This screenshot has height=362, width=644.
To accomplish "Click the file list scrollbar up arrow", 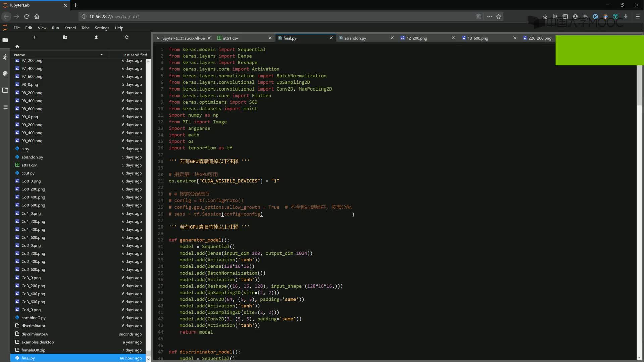I will [x=148, y=61].
